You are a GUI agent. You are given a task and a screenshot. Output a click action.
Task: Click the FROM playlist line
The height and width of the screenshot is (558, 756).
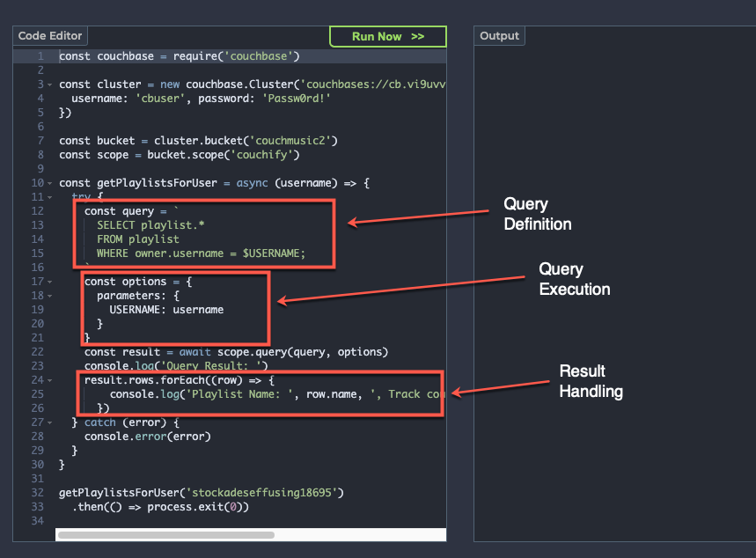coord(138,239)
